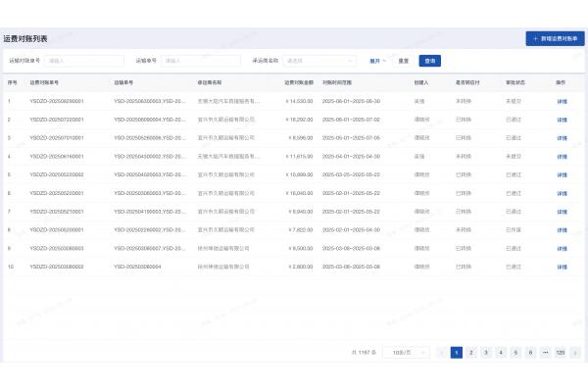Viewport: 588px width, 392px height.
Task: Click the 运费对账金额 column header
Action: (299, 83)
